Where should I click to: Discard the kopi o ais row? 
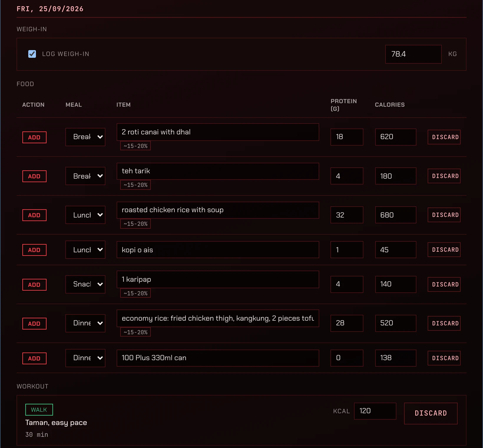pos(444,250)
